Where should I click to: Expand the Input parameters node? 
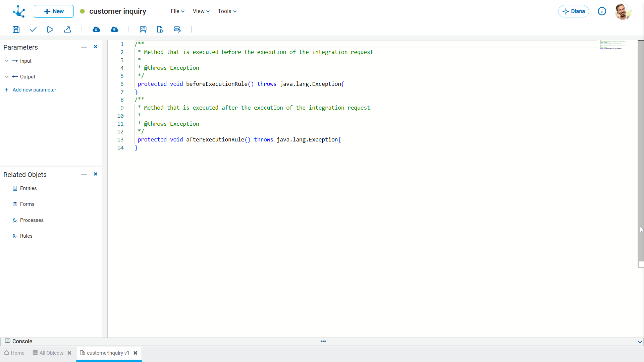7,61
